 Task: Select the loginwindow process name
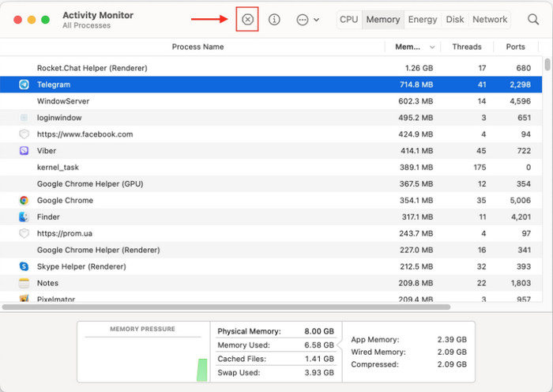point(59,118)
